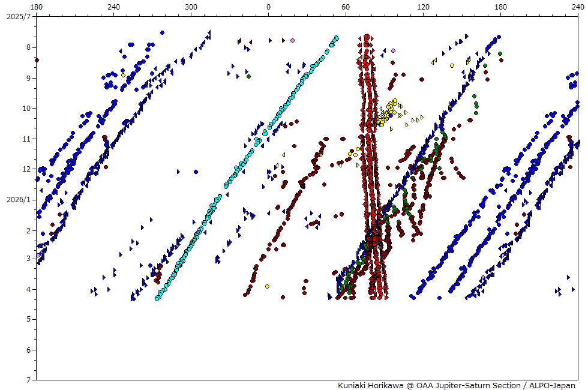Image resolution: width=588 pixels, height=390 pixels.
Task: Click the lone yellow circle near longitude 240, September
Action: point(123,75)
